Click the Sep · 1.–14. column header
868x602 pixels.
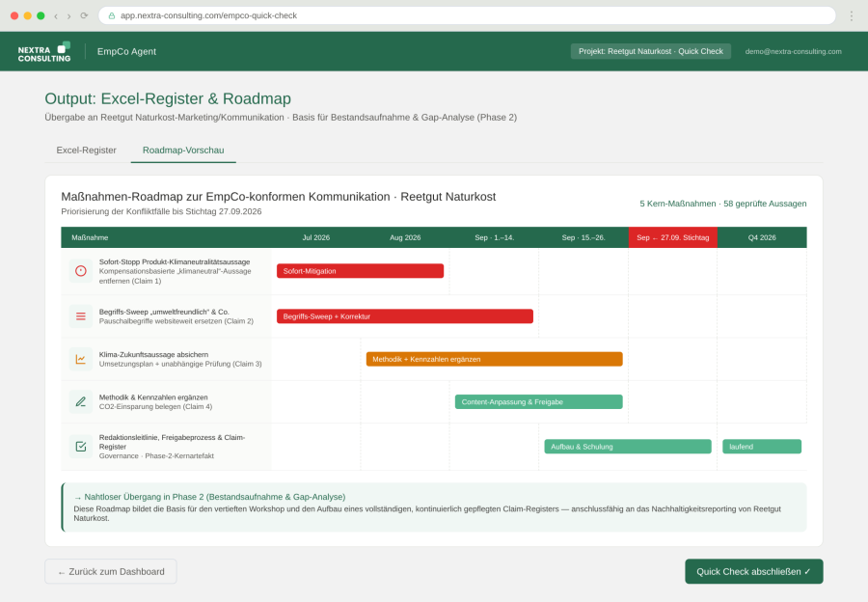[x=495, y=237]
